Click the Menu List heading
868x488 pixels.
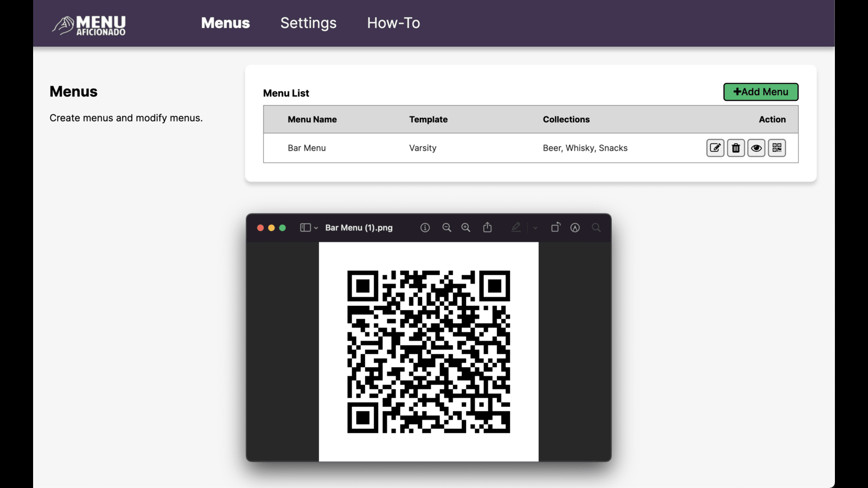point(286,93)
